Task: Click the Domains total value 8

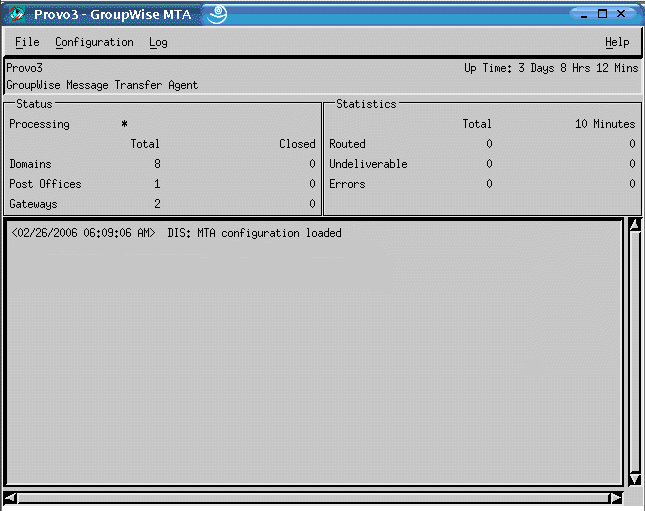Action: coord(157,164)
